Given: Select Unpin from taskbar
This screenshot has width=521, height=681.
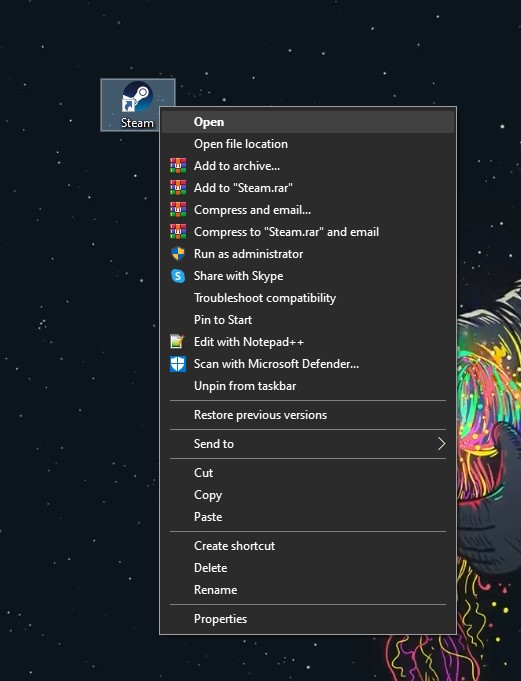Looking at the screenshot, I should [x=307, y=386].
